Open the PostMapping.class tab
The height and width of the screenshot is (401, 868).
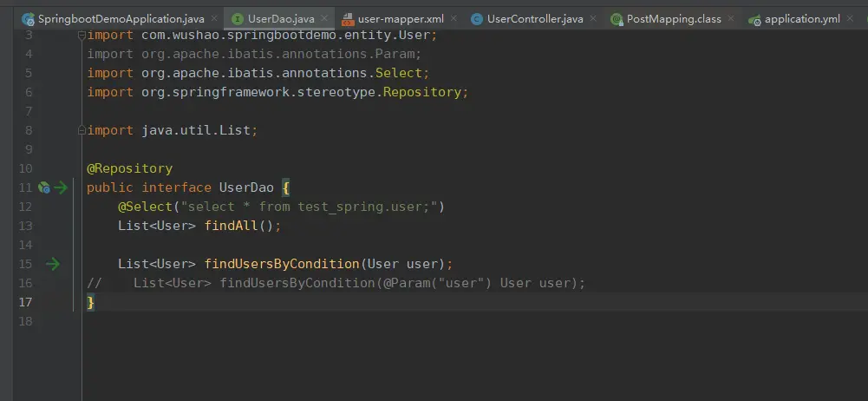(x=672, y=19)
